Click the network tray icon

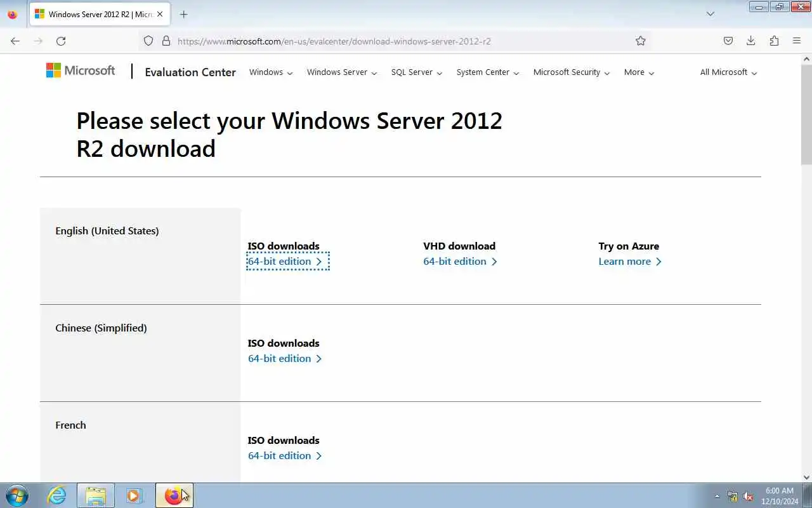733,497
